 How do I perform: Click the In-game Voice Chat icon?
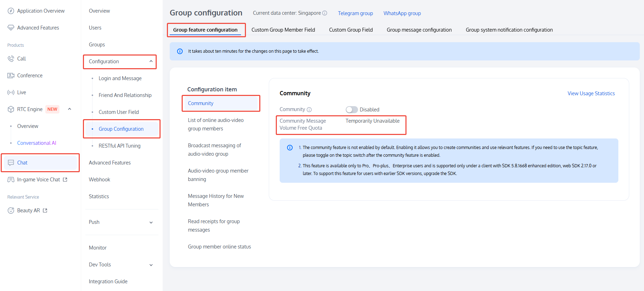click(11, 180)
